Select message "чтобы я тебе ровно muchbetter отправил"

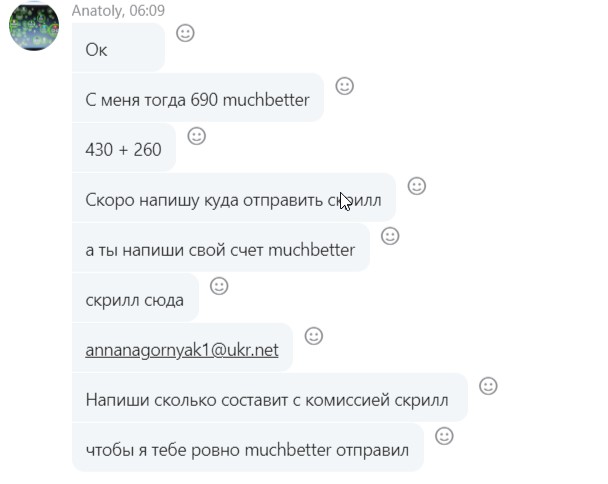coord(248,448)
